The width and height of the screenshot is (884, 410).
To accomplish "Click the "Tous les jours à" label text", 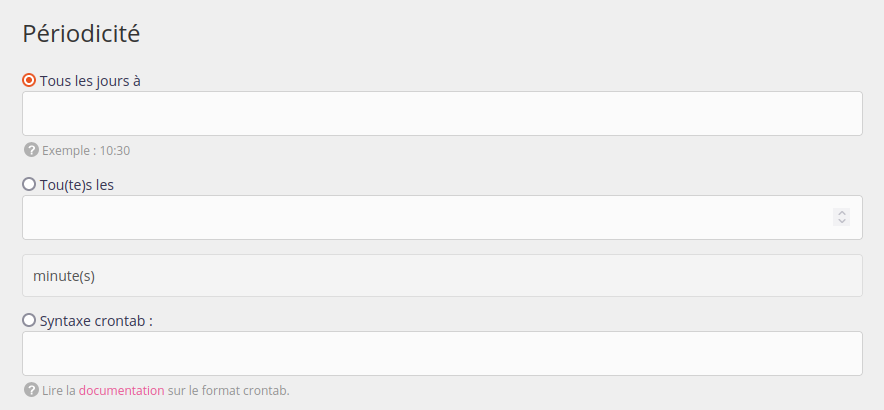I will [90, 80].
